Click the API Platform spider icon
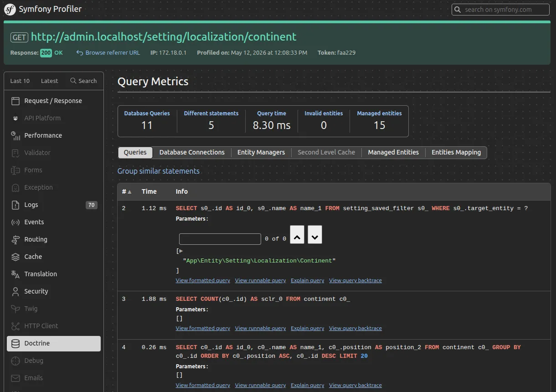 (15, 118)
